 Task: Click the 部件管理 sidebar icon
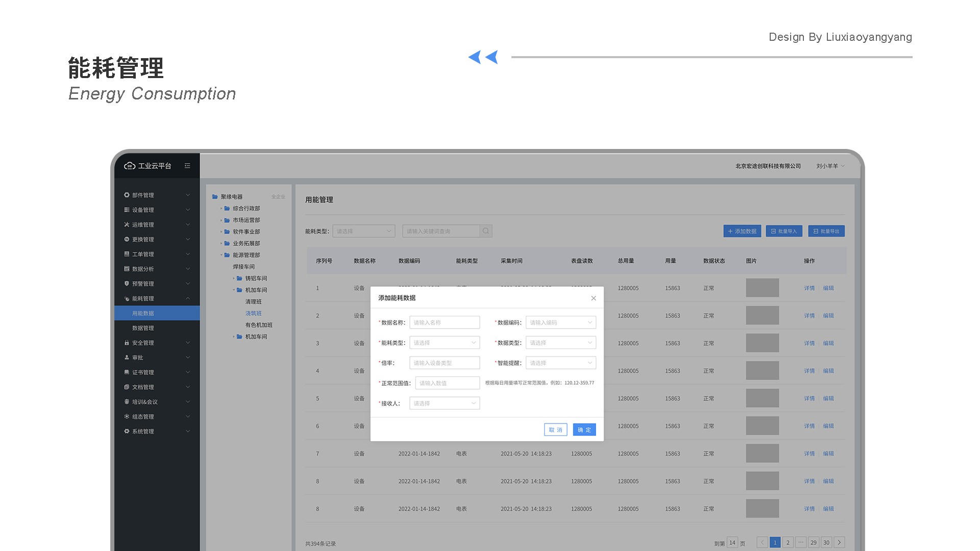(127, 195)
